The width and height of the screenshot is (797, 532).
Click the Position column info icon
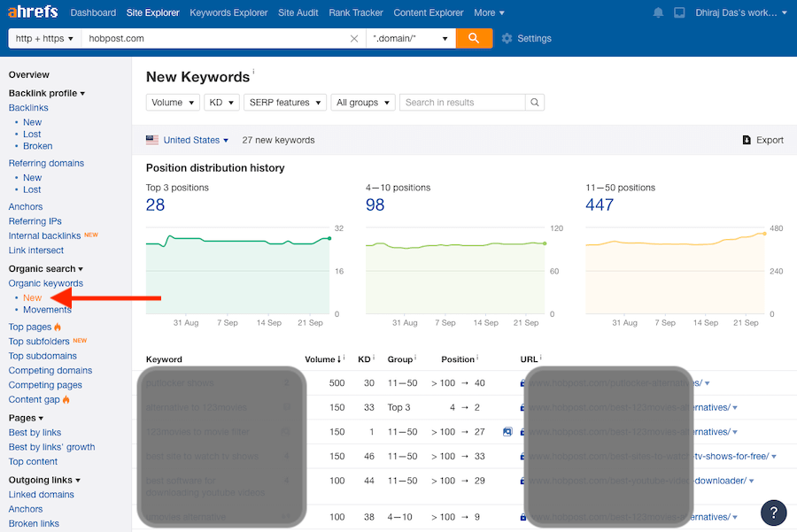click(477, 358)
